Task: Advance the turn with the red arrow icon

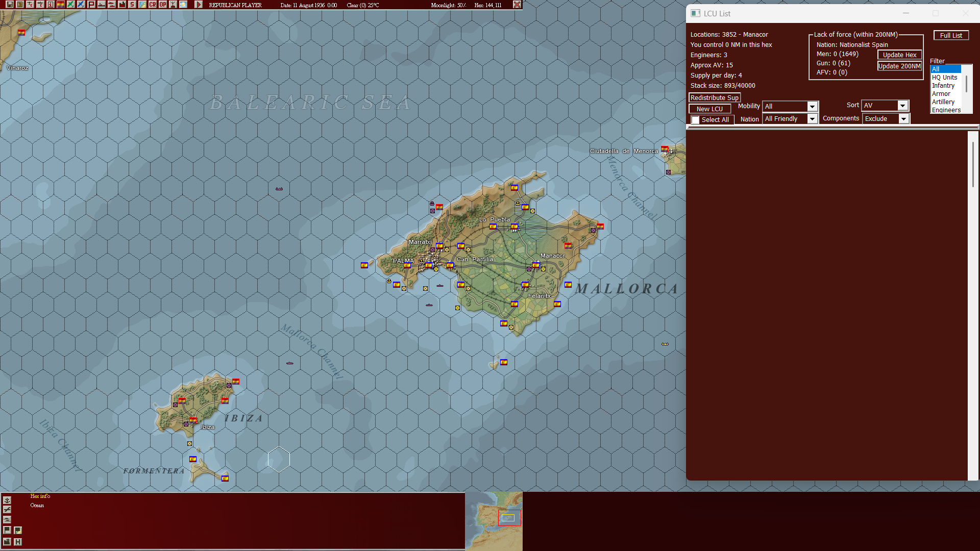Action: (x=199, y=5)
